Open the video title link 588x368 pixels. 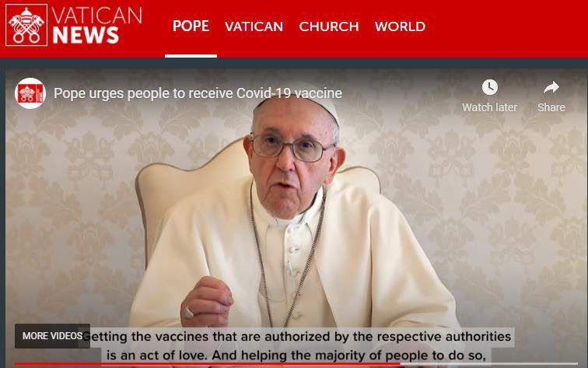(x=198, y=93)
